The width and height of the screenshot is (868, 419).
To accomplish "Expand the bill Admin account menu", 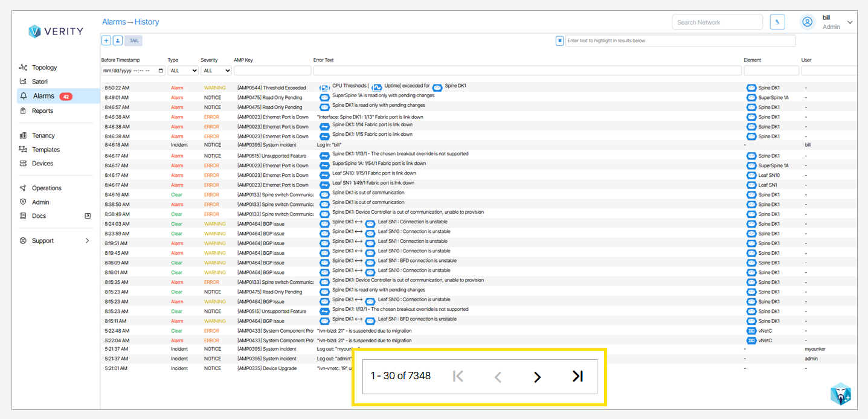I will click(x=850, y=22).
